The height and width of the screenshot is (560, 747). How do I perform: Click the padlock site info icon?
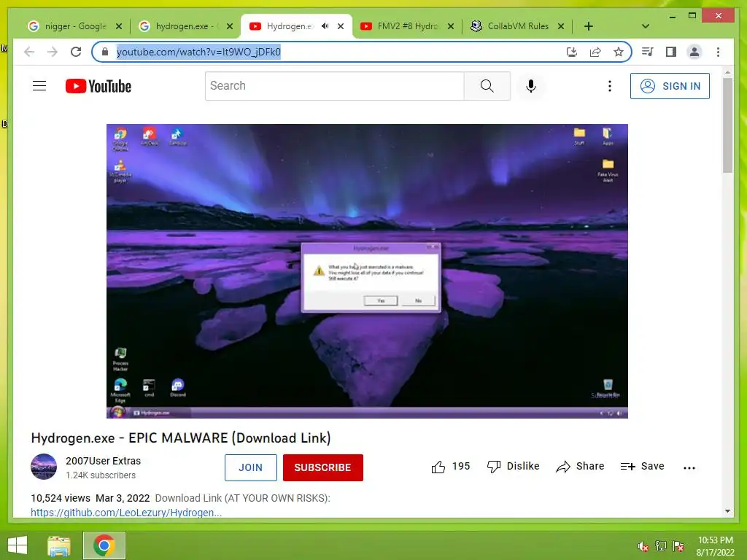tap(105, 52)
